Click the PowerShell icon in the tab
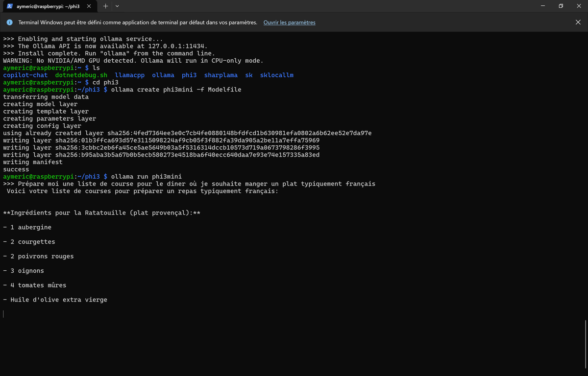588x376 pixels. click(x=10, y=6)
